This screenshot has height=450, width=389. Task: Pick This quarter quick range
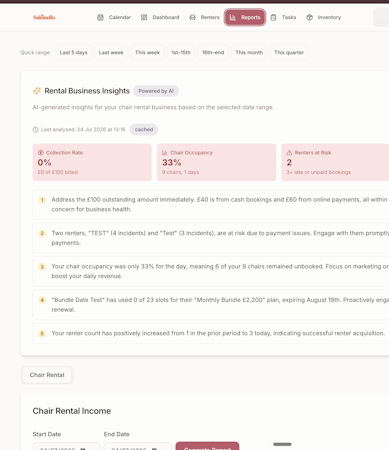click(289, 52)
